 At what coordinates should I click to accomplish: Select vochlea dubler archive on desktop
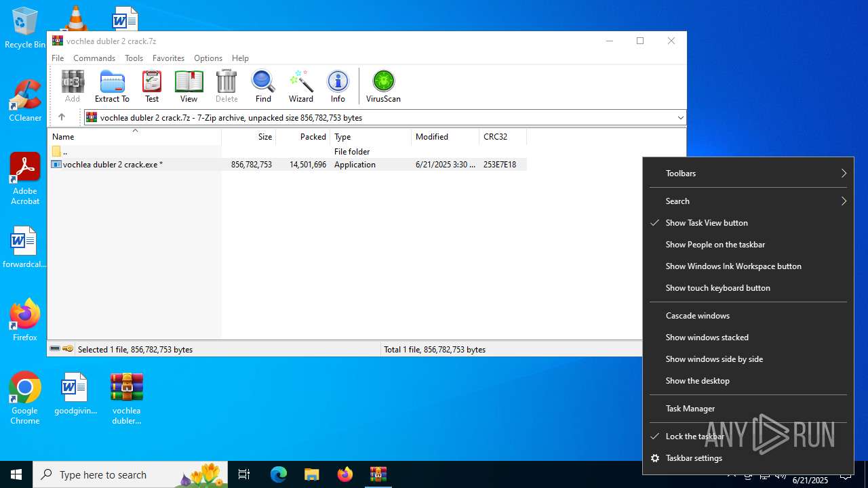pyautogui.click(x=127, y=399)
